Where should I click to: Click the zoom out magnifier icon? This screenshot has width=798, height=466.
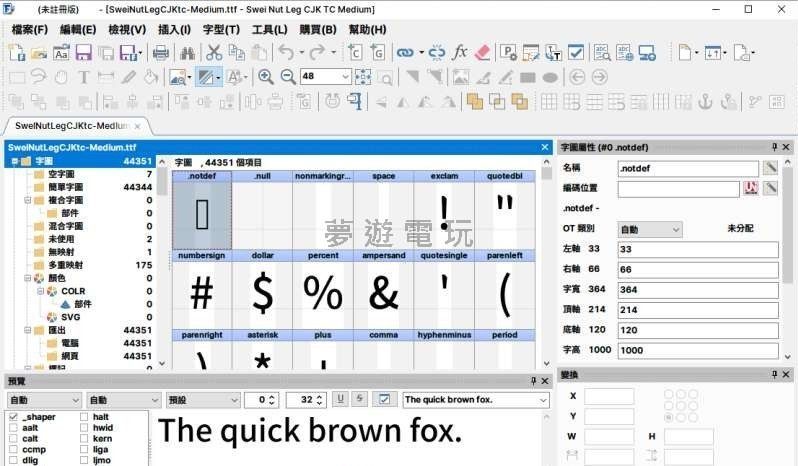click(287, 77)
